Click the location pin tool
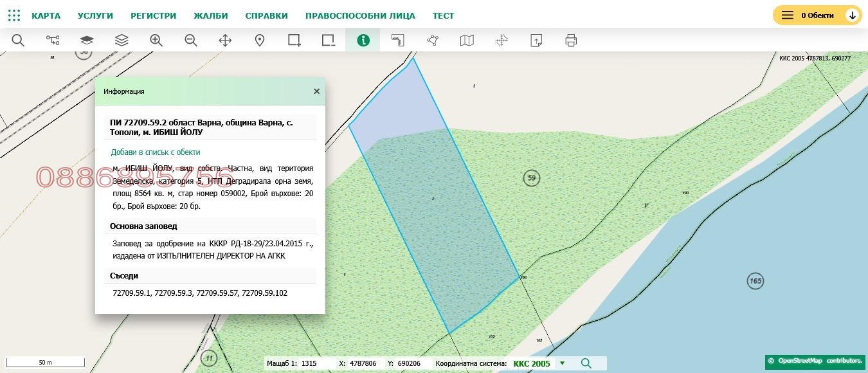The height and width of the screenshot is (373, 868). click(x=260, y=41)
